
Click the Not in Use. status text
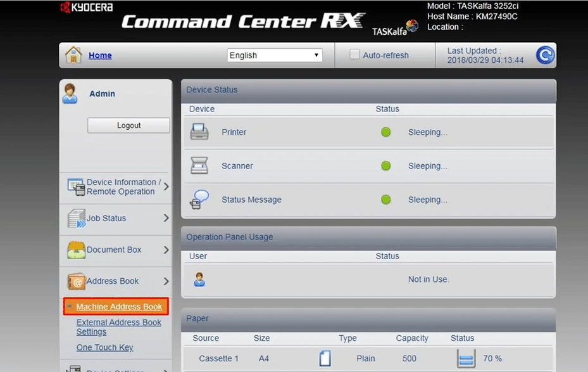[x=428, y=279]
